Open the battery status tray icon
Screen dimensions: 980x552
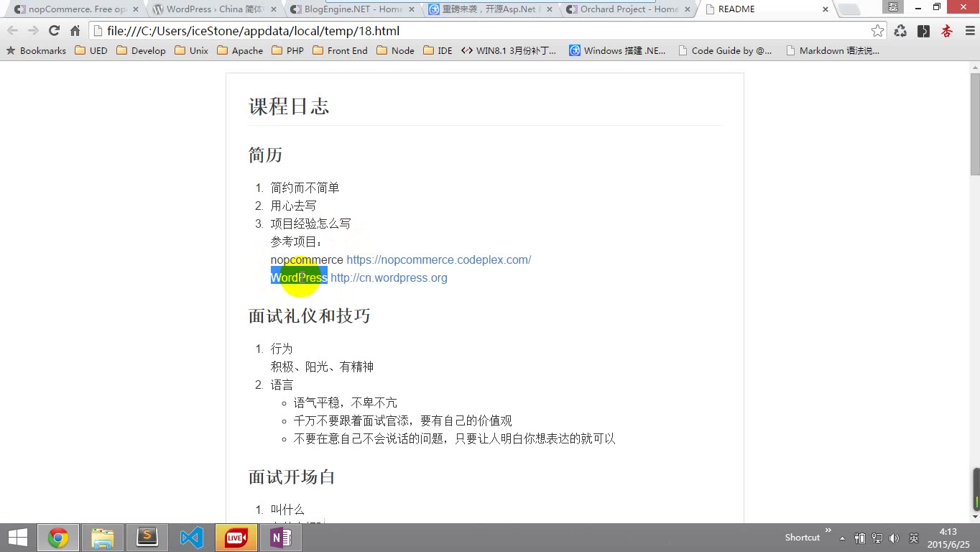[x=860, y=538]
